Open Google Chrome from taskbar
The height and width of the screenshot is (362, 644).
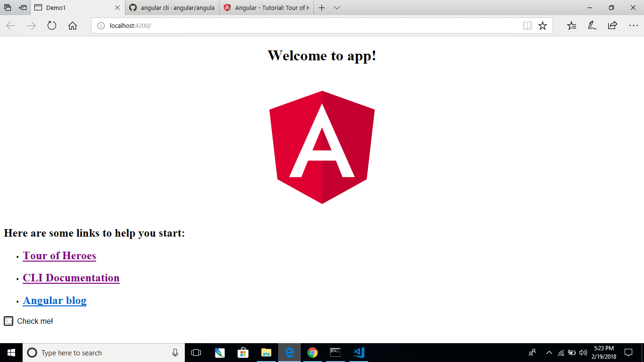312,353
